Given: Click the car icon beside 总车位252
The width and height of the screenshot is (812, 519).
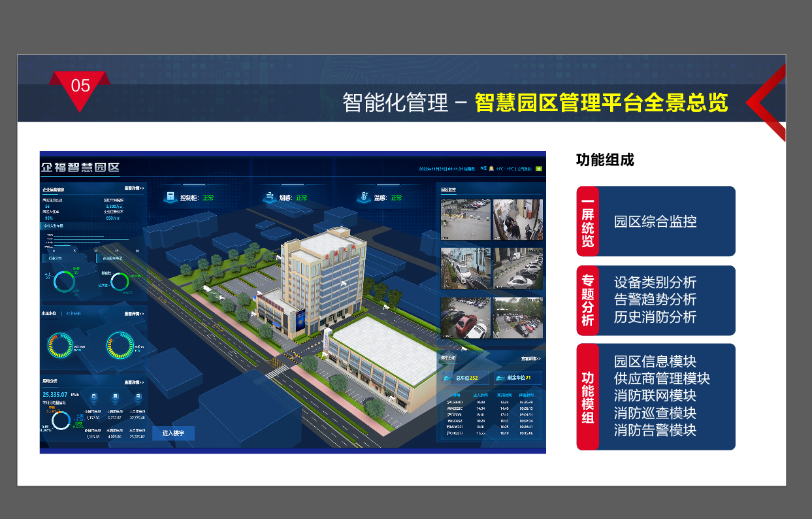Looking at the screenshot, I should point(448,378).
